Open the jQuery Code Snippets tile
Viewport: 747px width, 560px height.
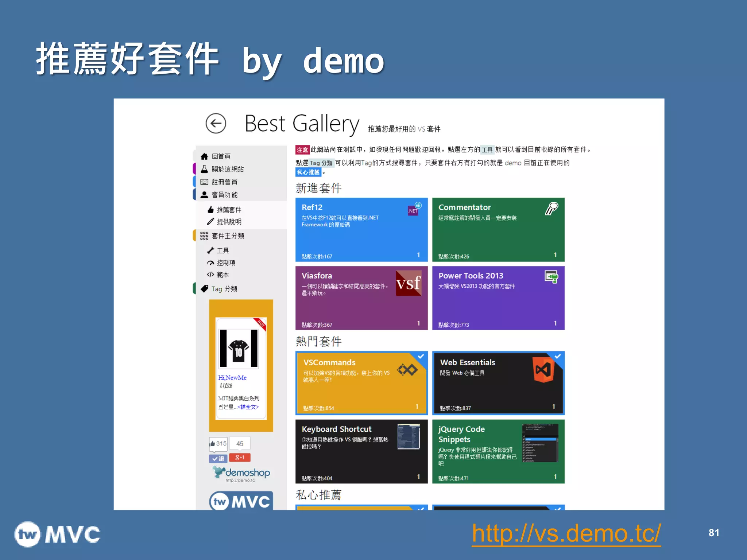click(498, 451)
